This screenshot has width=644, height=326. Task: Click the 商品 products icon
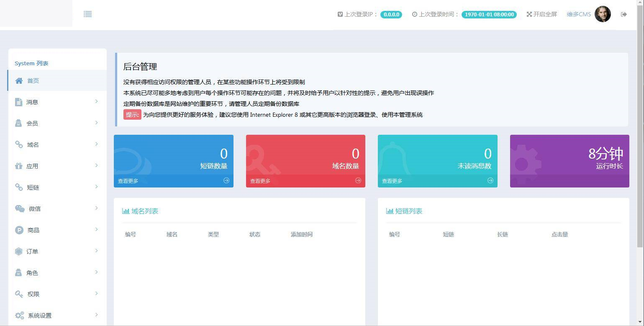click(19, 230)
